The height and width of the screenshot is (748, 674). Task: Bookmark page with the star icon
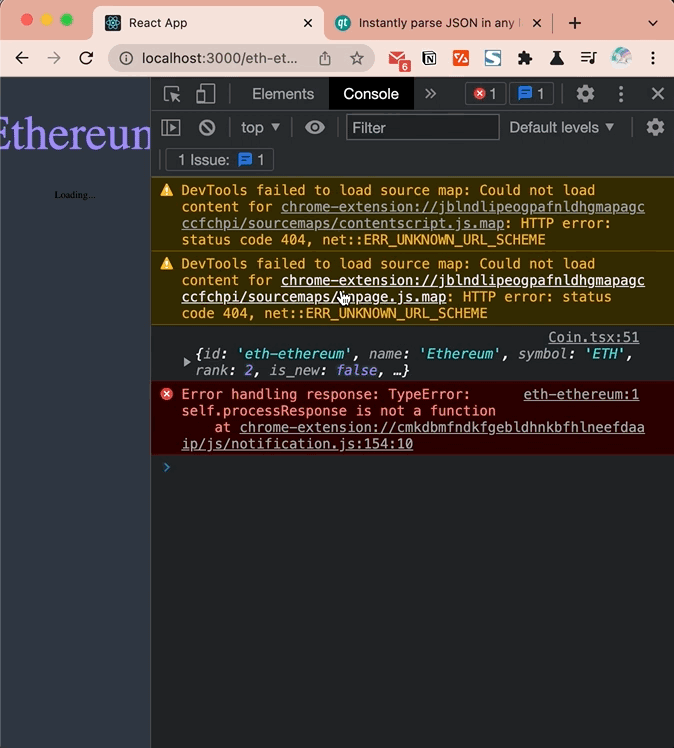[357, 58]
